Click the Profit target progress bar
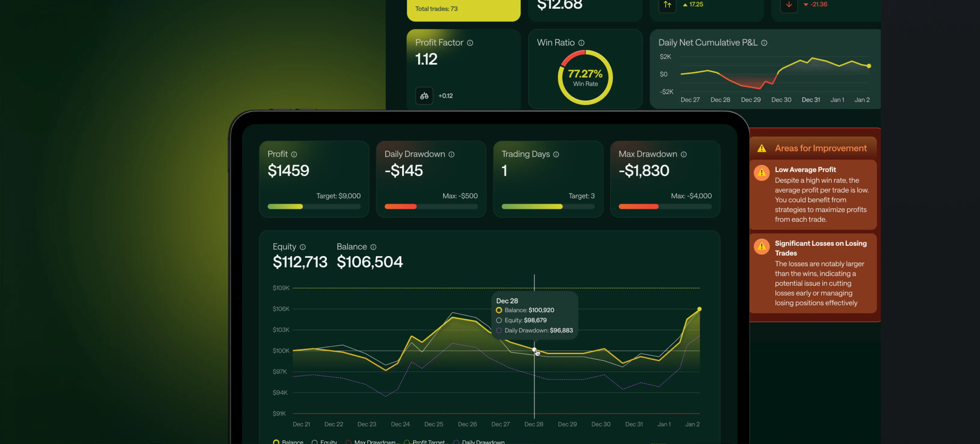The width and height of the screenshot is (980, 444). (x=314, y=207)
